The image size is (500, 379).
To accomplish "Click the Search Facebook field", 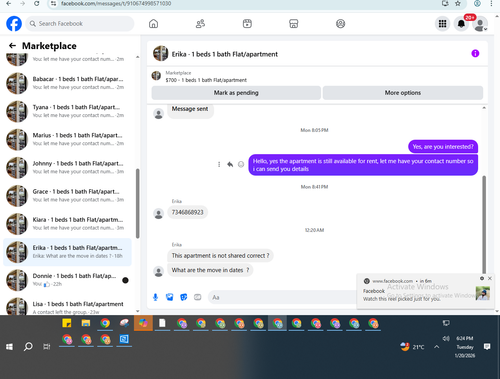I will pyautogui.click(x=80, y=24).
